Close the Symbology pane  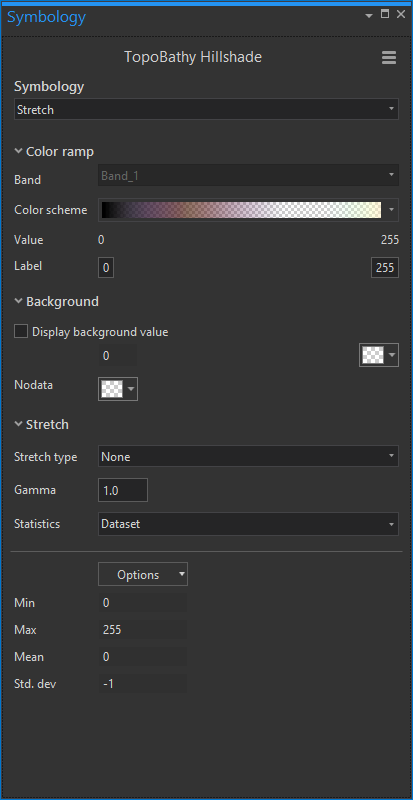[401, 15]
